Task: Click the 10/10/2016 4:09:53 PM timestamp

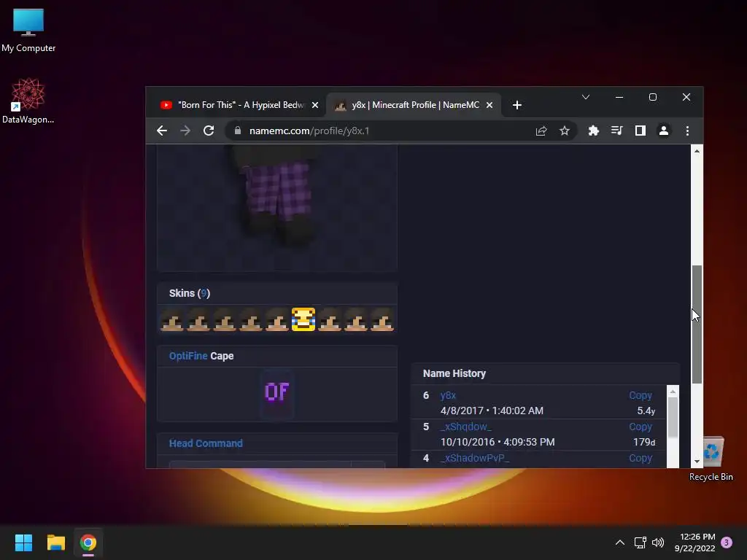Action: pos(498,442)
